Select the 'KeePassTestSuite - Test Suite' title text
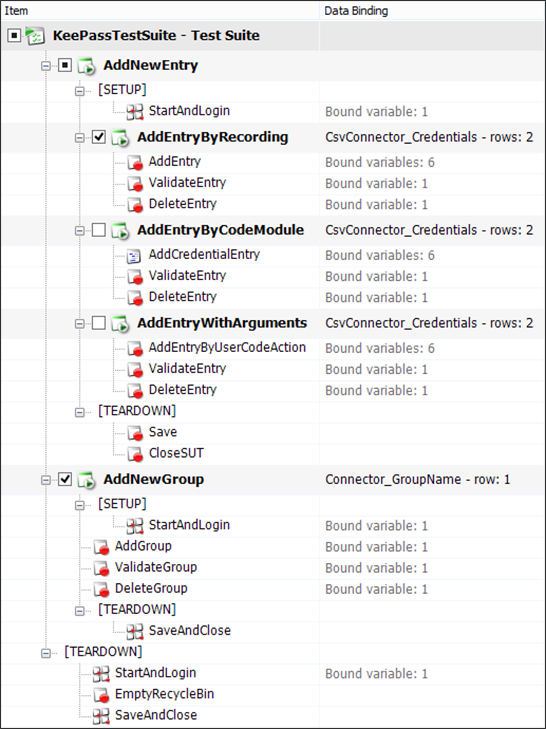This screenshot has height=729, width=546. 156,35
